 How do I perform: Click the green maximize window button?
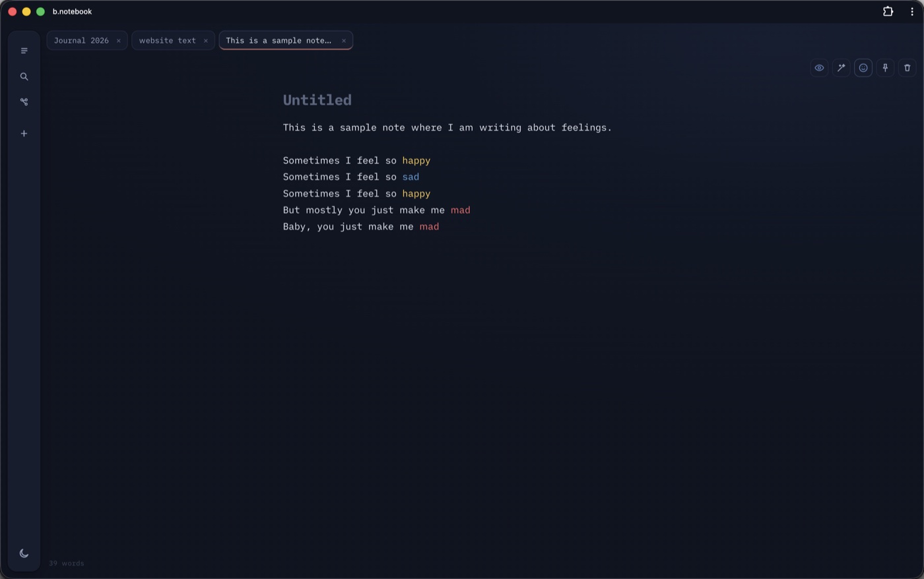point(40,11)
